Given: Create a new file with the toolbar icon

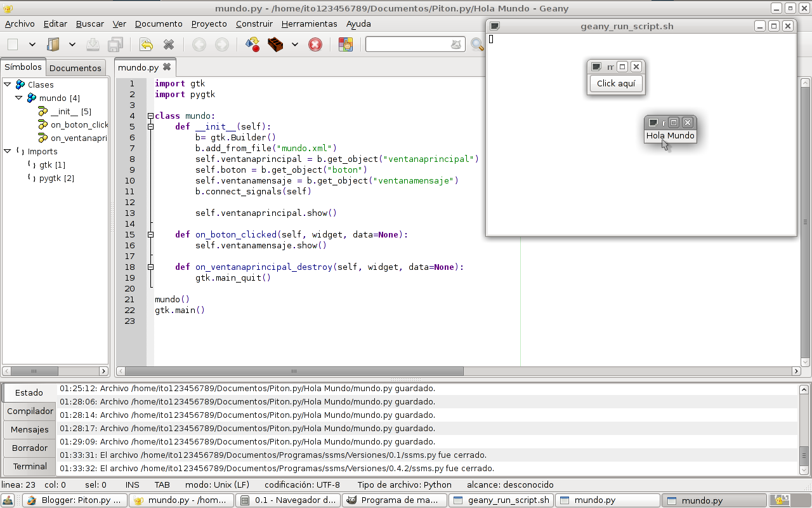Looking at the screenshot, I should [13, 44].
